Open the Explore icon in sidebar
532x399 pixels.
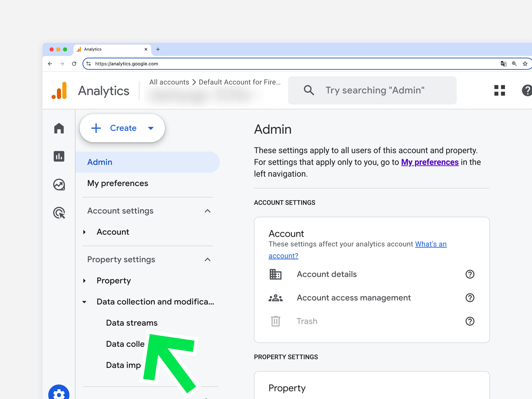pyautogui.click(x=59, y=185)
